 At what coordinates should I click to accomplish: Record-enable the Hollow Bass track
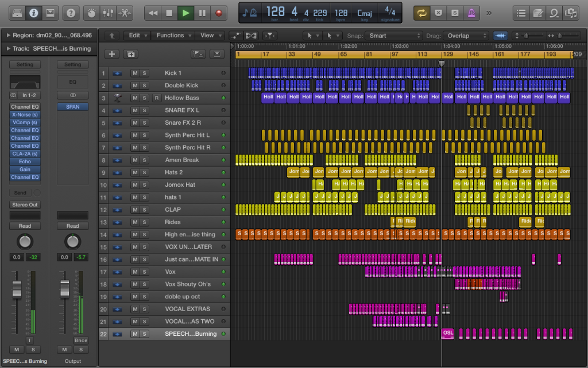click(x=156, y=98)
